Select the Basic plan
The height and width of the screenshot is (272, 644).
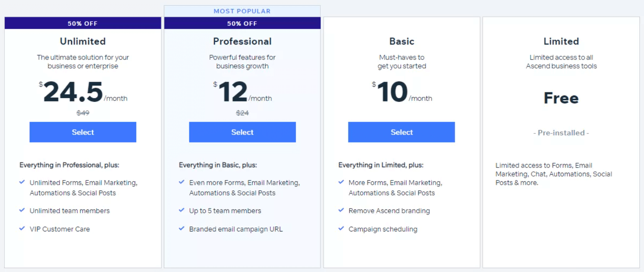401,132
